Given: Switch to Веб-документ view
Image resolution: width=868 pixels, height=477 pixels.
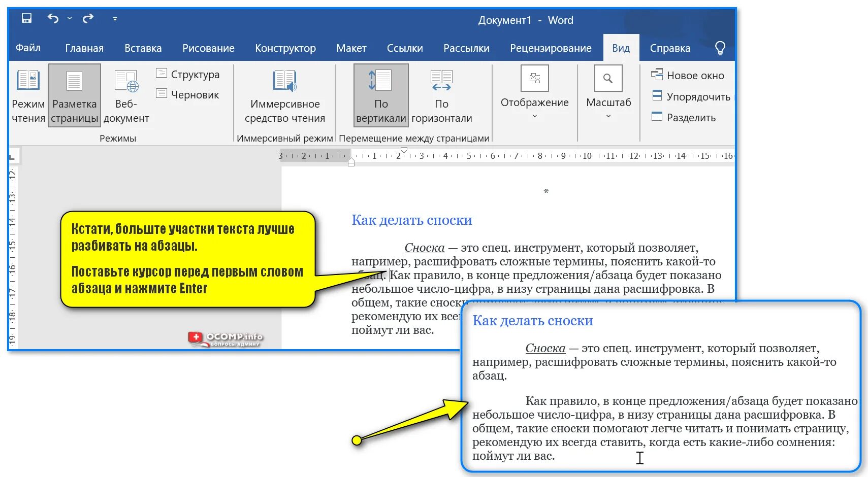Looking at the screenshot, I should point(126,95).
